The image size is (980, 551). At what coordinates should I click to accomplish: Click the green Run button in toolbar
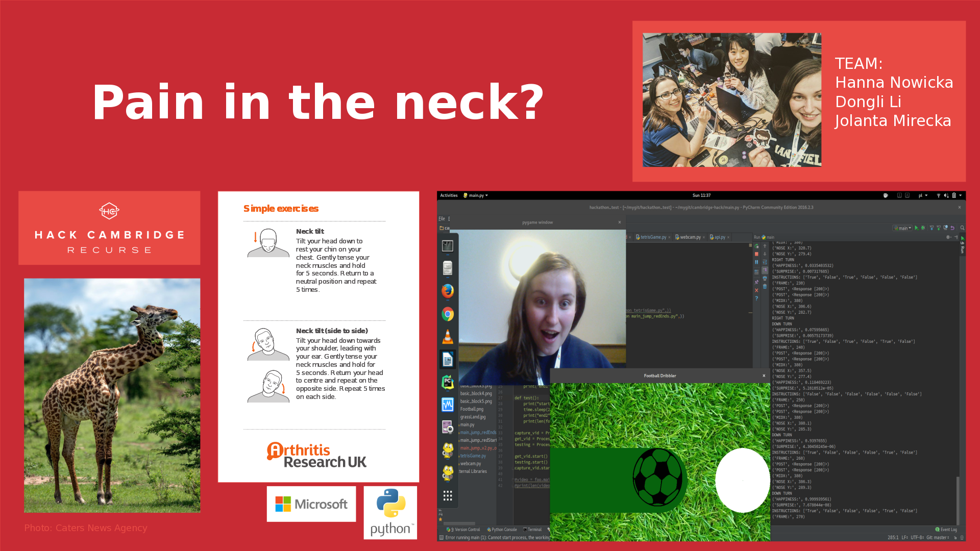point(916,228)
